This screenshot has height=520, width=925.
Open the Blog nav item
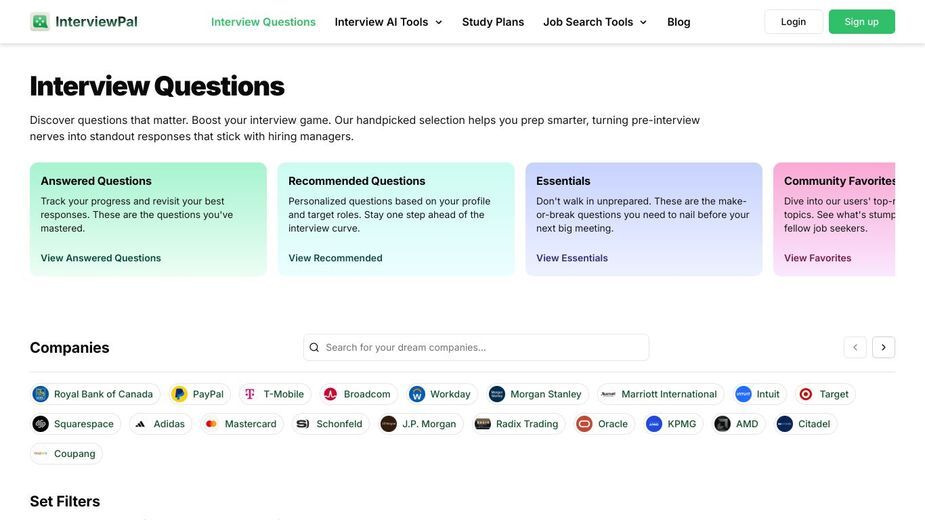(678, 22)
